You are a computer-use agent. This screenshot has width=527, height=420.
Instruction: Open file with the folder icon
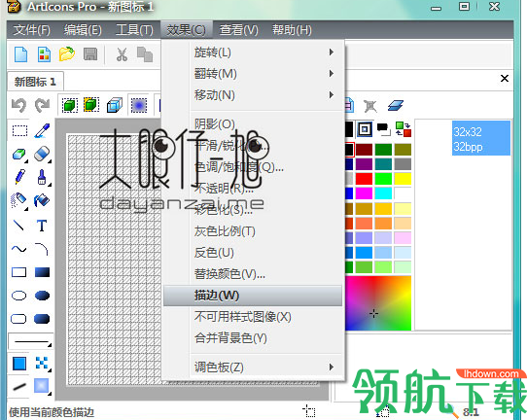pyautogui.click(x=67, y=54)
